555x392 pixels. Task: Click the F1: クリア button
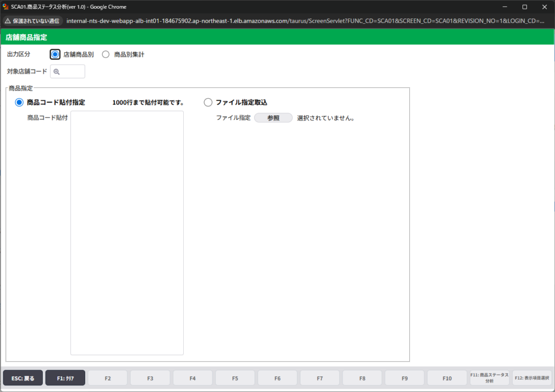pos(65,378)
